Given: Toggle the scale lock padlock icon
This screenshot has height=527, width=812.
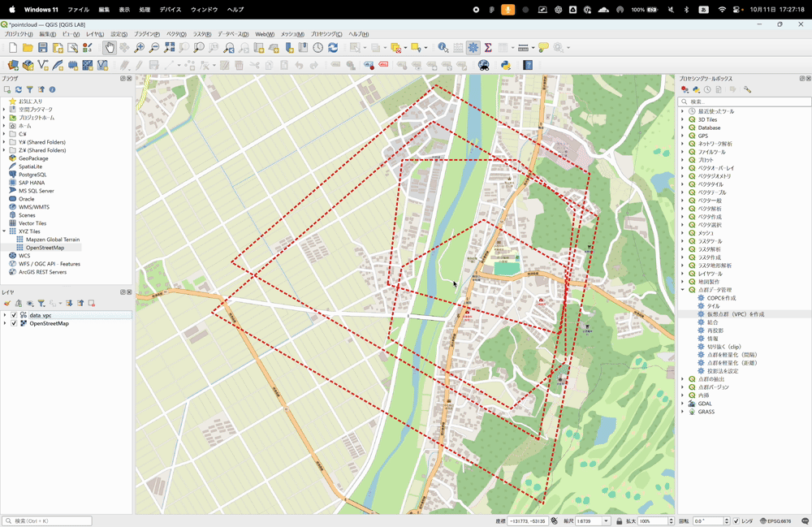Looking at the screenshot, I should (x=620, y=521).
